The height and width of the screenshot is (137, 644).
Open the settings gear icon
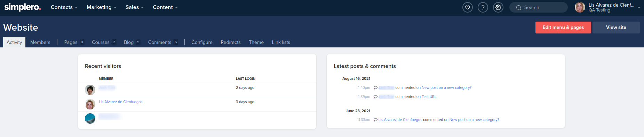point(498,7)
